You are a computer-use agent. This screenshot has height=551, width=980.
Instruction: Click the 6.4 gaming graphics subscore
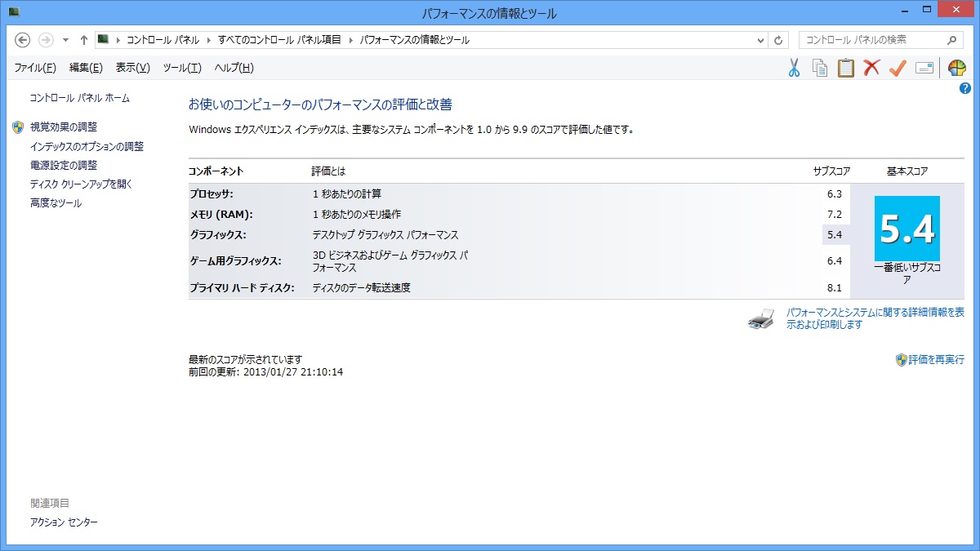click(x=834, y=261)
